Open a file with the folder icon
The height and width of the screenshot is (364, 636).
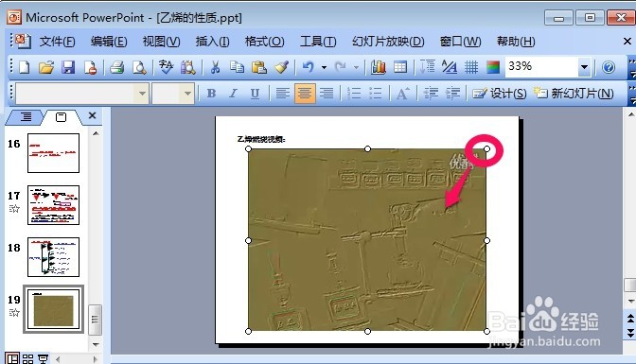[x=46, y=67]
